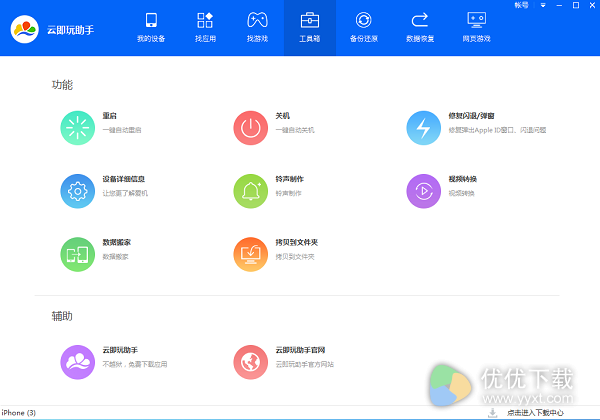This screenshot has width=600, height=420.
Task: Click the red 关机 power icon
Action: [x=251, y=128]
